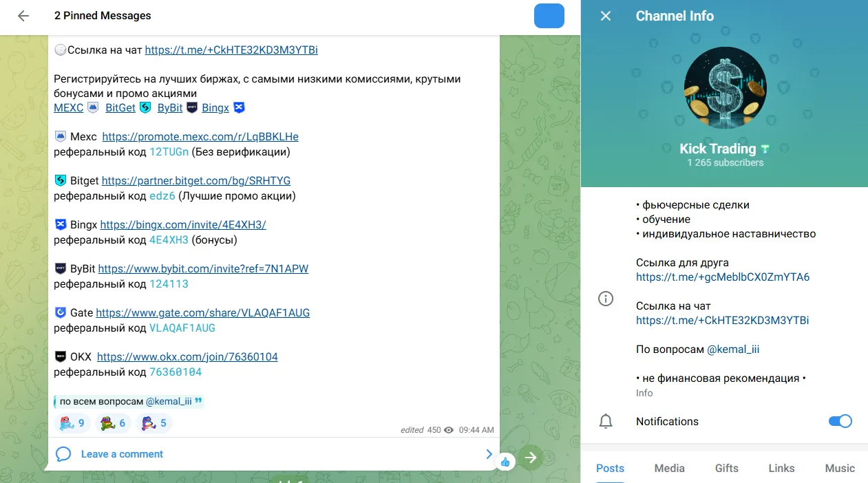Image resolution: width=868 pixels, height=483 pixels.
Task: Switch to the Media tab
Action: [x=669, y=468]
